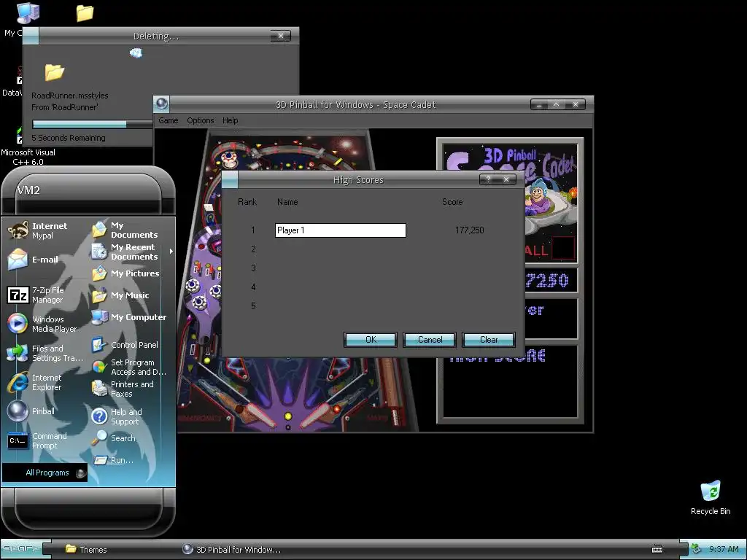Select the desktop folder icon at top
The width and height of the screenshot is (747, 560).
tap(85, 13)
